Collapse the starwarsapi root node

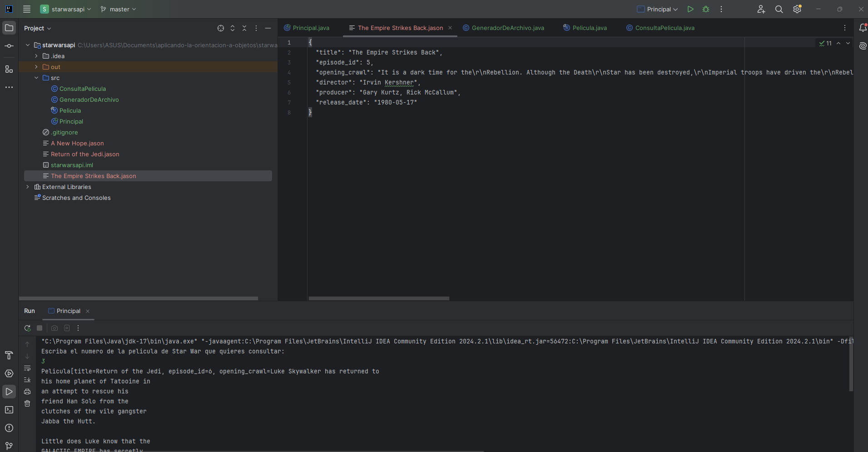[28, 45]
